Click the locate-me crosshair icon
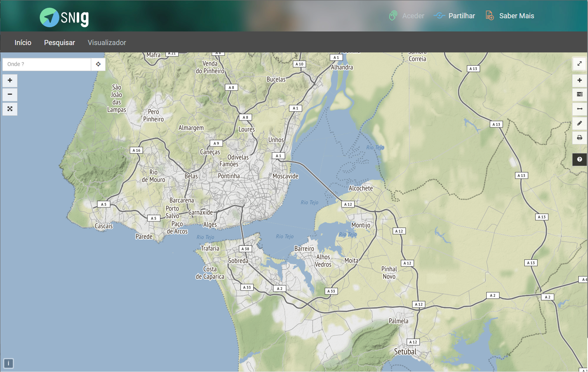Viewport: 588px width, 372px height. pyautogui.click(x=98, y=64)
